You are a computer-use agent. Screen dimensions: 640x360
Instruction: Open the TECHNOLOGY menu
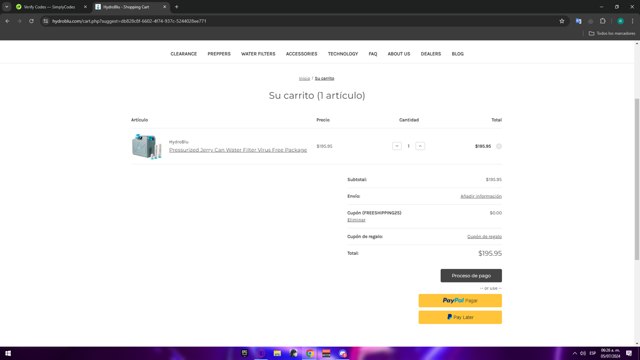(x=343, y=54)
